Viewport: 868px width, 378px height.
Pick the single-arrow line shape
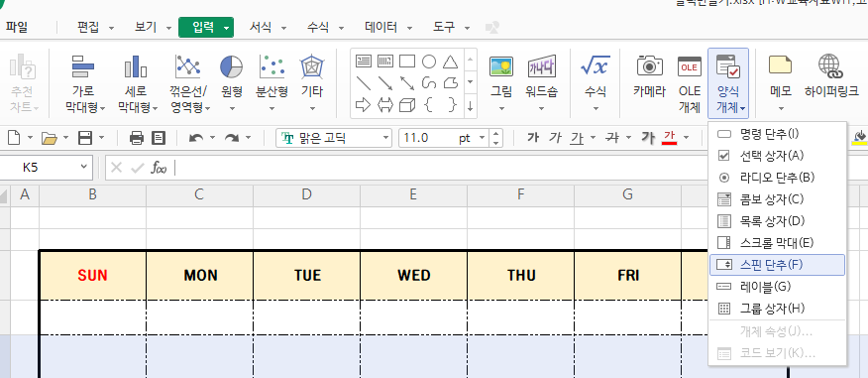pyautogui.click(x=385, y=83)
